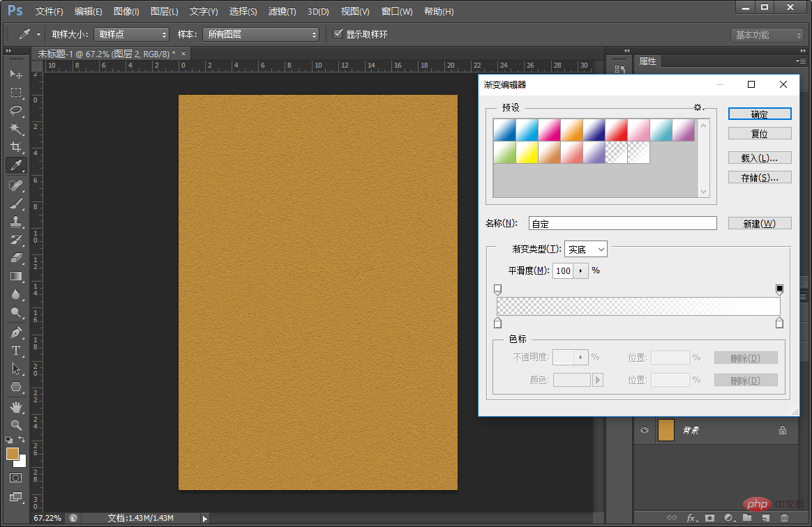Click the 平滑度 value field
The width and height of the screenshot is (812, 527).
coord(563,270)
